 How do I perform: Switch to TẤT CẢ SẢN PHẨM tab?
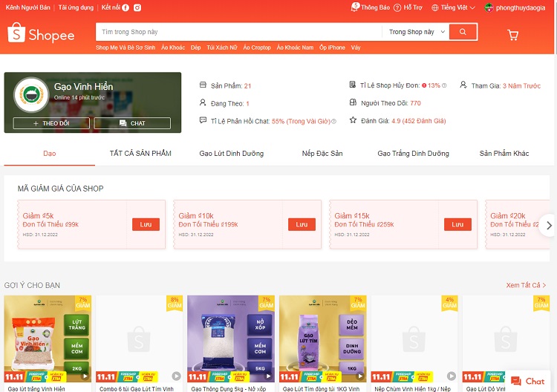coord(140,154)
